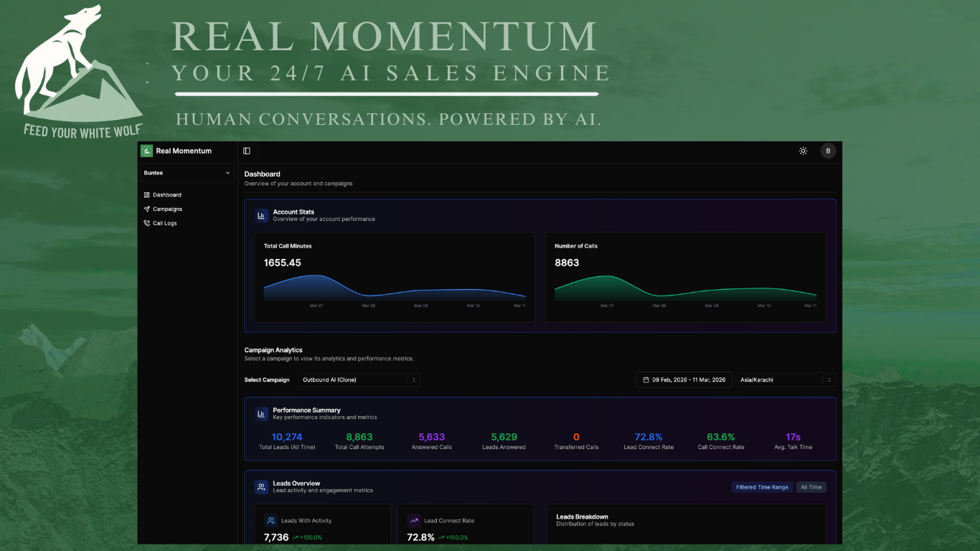This screenshot has width=980, height=551.
Task: Click the Performance Summary chart icon
Action: pyautogui.click(x=261, y=413)
